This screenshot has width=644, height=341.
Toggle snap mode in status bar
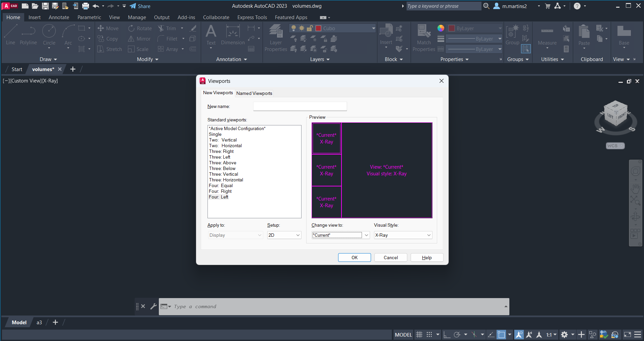pyautogui.click(x=429, y=335)
